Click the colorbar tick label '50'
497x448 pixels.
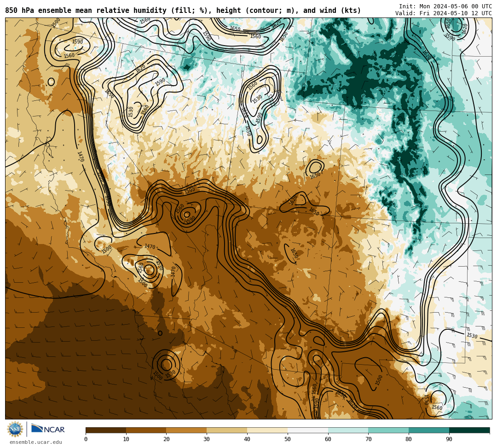coord(288,439)
